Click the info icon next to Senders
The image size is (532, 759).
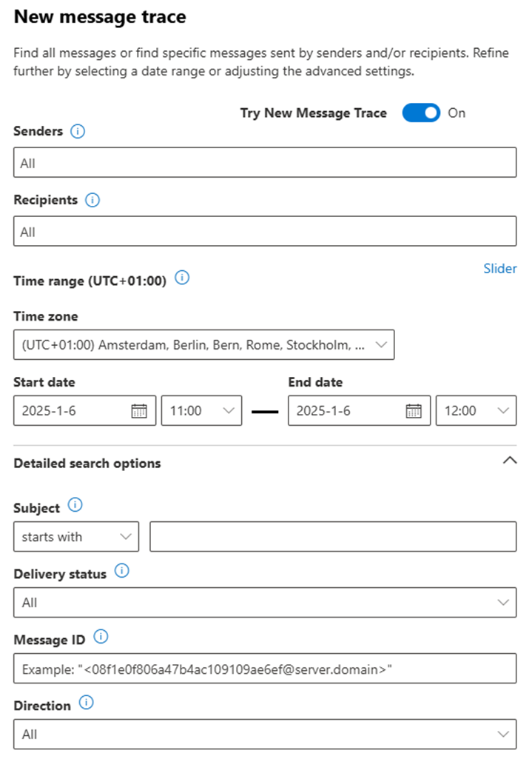(78, 131)
